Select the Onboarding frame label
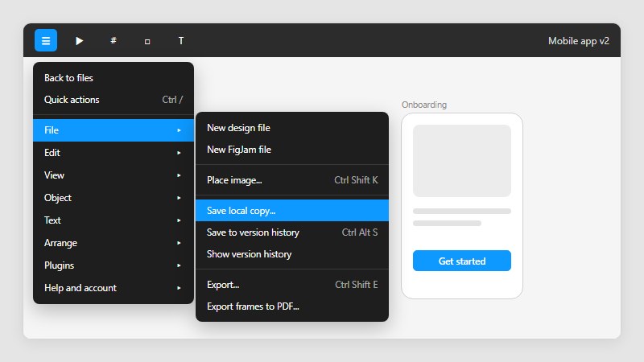This screenshot has height=362, width=644. 424,105
